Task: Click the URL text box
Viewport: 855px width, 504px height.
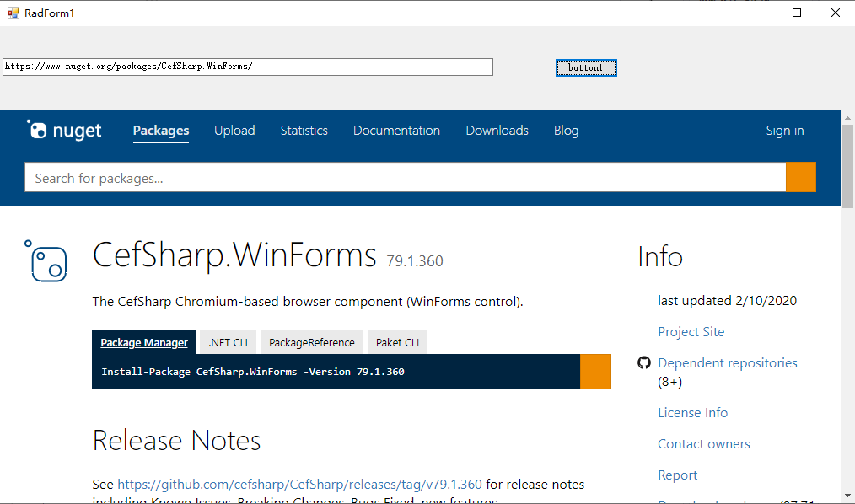Action: point(248,67)
